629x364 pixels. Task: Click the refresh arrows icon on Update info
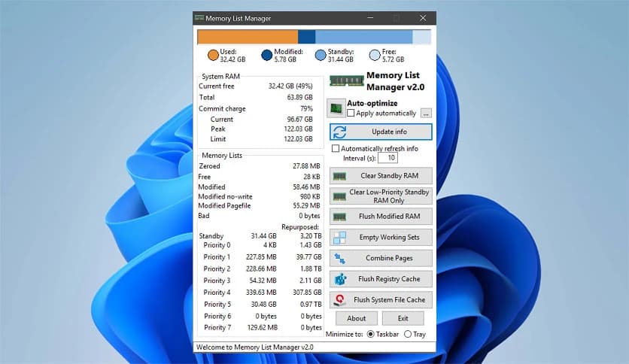(x=340, y=132)
